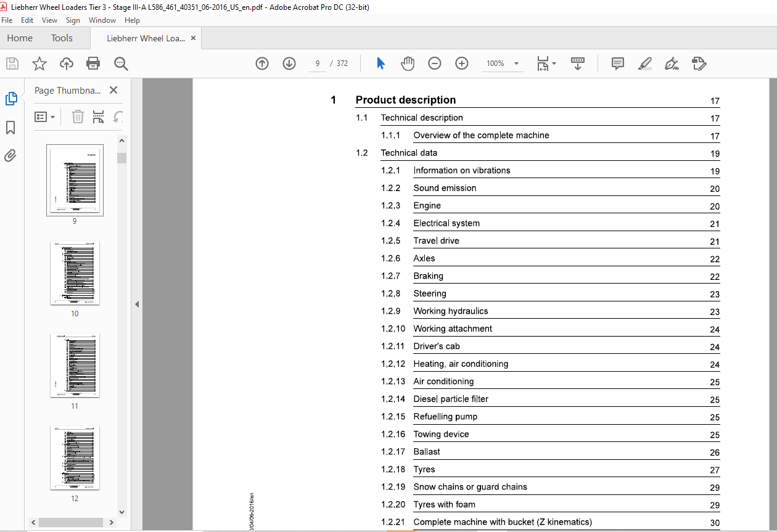
Task: Click the zoom out minus icon
Action: tap(435, 63)
